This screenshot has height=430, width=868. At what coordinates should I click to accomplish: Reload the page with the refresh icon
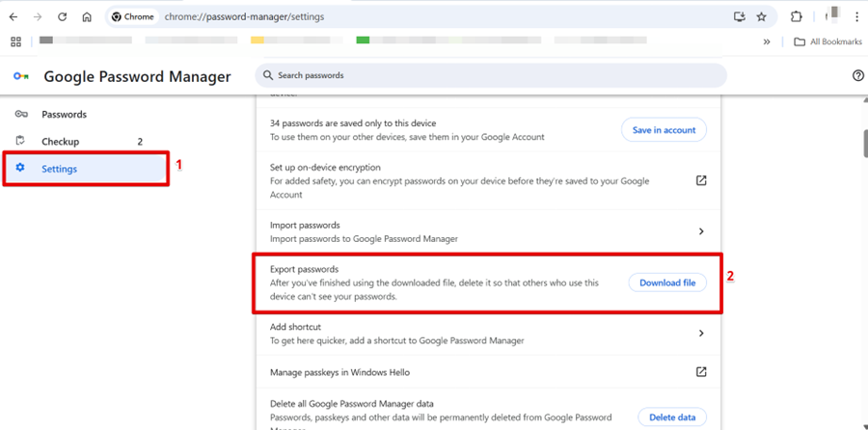click(x=63, y=16)
